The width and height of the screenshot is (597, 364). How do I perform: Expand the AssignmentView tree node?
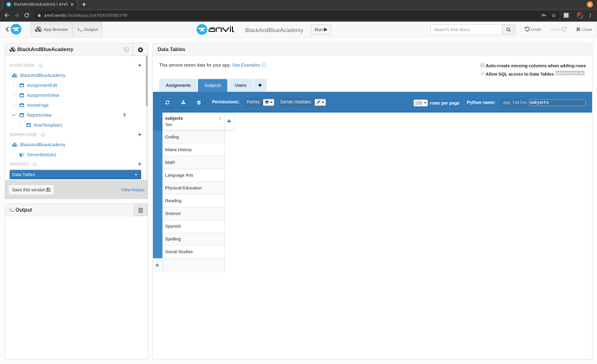pyautogui.click(x=14, y=95)
